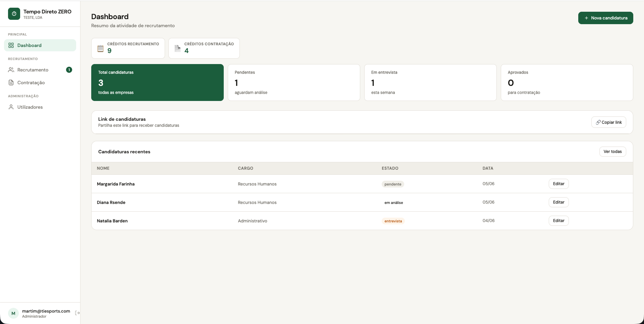The height and width of the screenshot is (324, 644).
Task: Click the DATA column header
Action: [x=488, y=168]
